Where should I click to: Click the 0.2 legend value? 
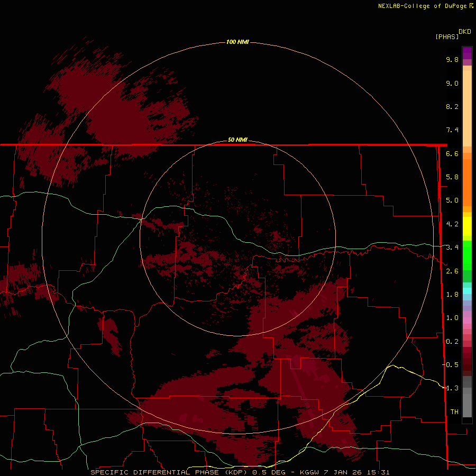click(452, 342)
